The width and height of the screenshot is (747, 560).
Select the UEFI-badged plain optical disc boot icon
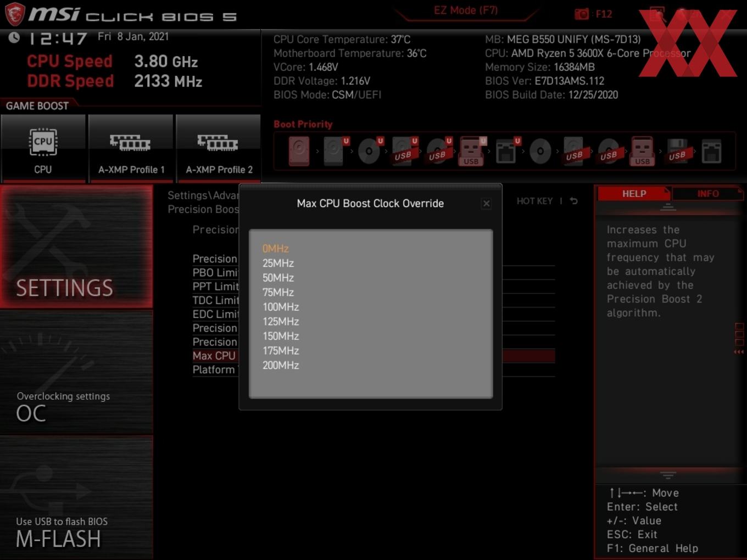[x=370, y=151]
